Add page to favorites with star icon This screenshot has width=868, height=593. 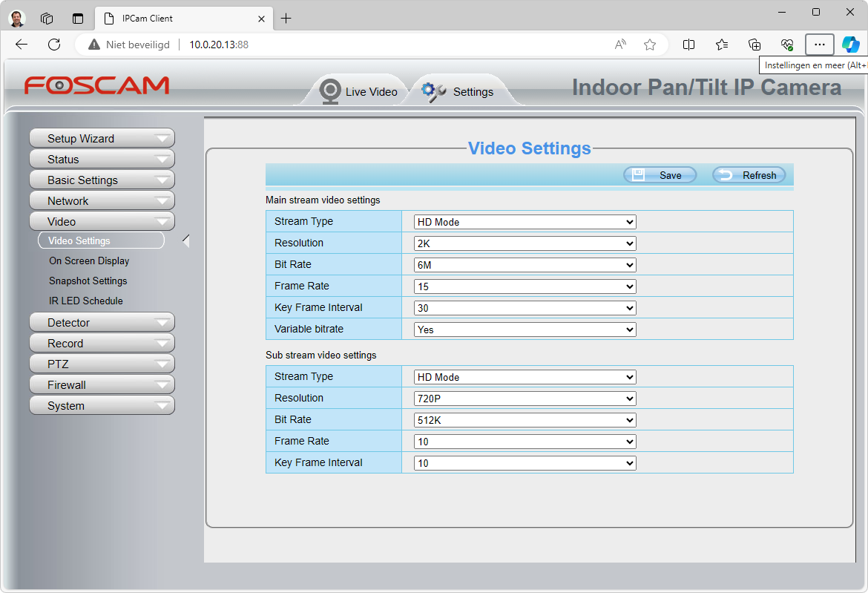(650, 45)
